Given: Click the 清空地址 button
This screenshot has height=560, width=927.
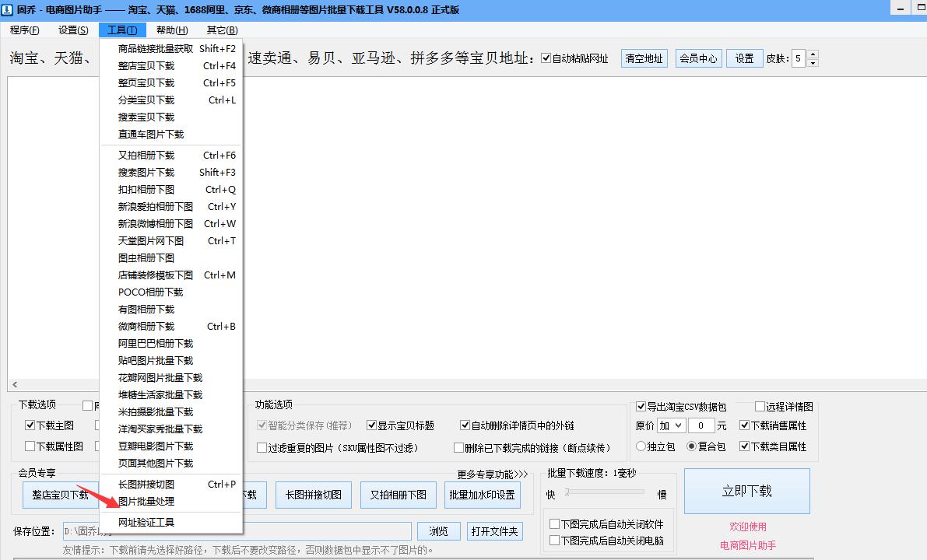Looking at the screenshot, I should (644, 58).
